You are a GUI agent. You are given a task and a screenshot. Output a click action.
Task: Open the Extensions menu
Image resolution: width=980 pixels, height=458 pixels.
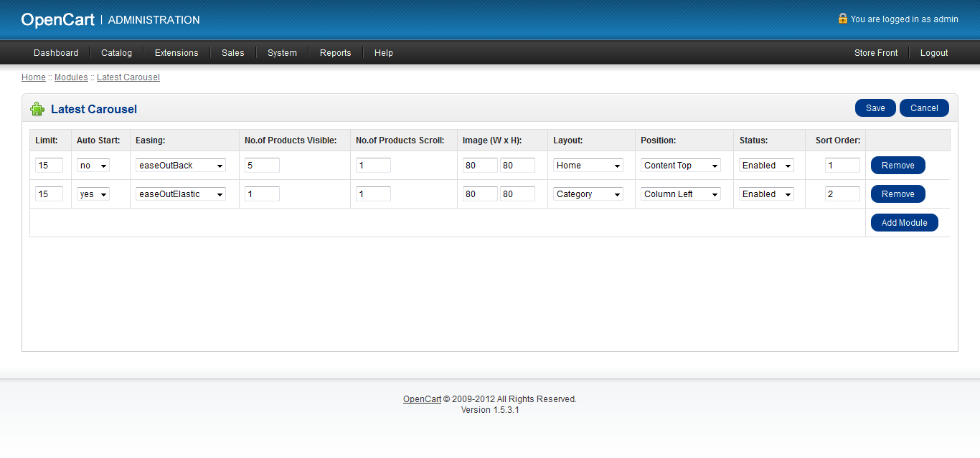(176, 53)
